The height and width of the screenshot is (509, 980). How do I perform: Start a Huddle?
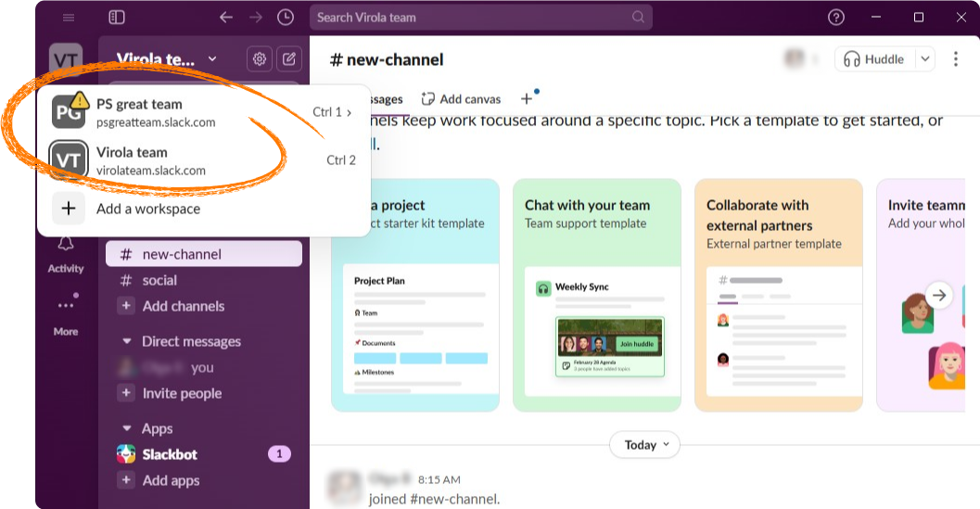pyautogui.click(x=875, y=59)
